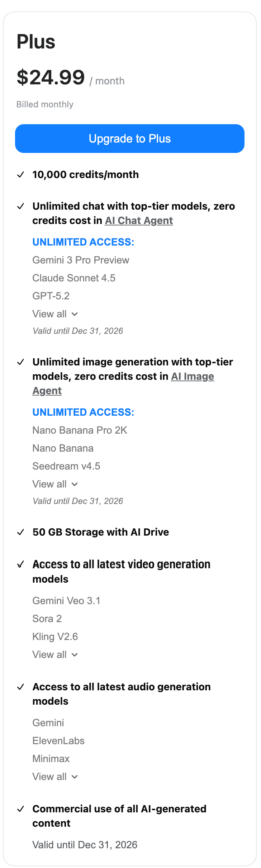Click checkmark beside 10,000 credits/month

point(21,175)
